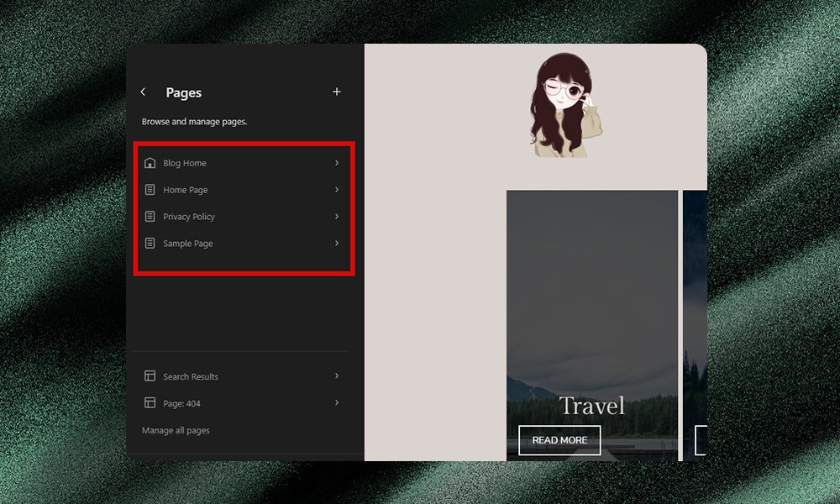The image size is (840, 504).
Task: Click the home icon next to Blog Home
Action: [150, 163]
